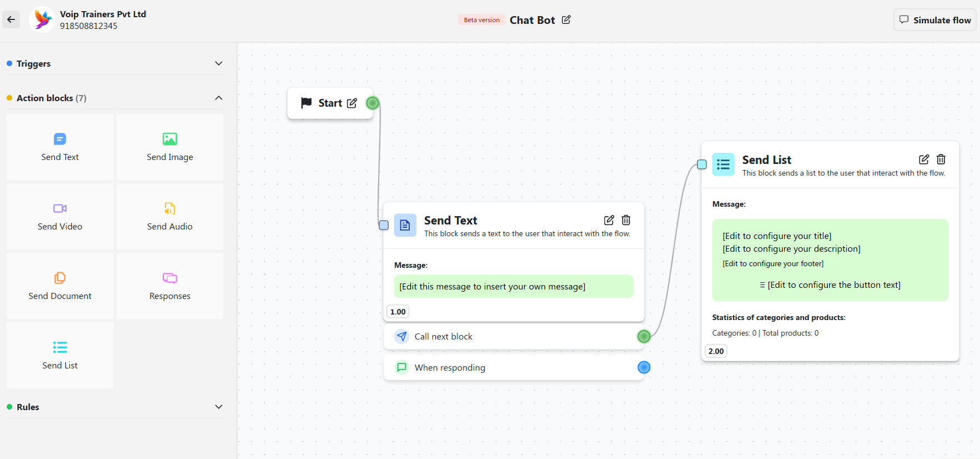
Task: Select the Responses action block
Action: click(169, 286)
